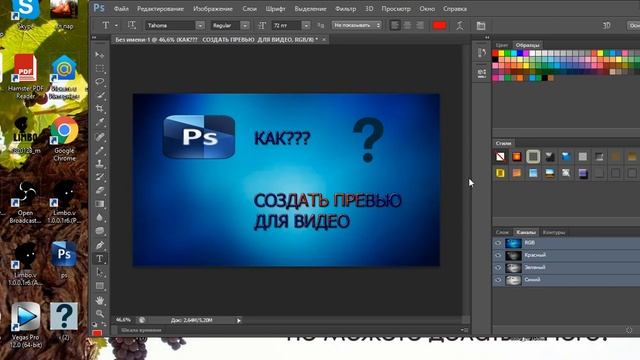Open the Warp Text dialog
640x360 pixels.
point(460,25)
